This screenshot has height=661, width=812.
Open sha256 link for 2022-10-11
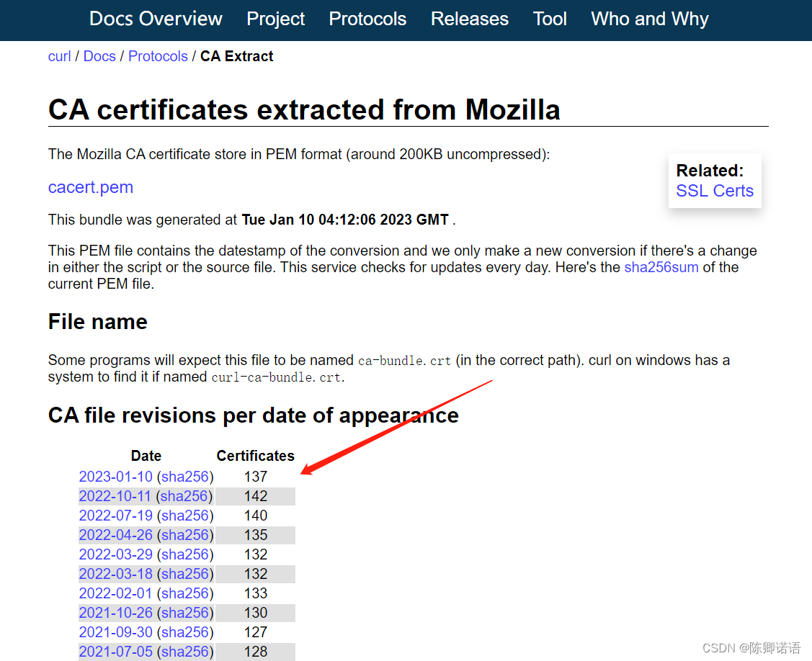[x=184, y=496]
